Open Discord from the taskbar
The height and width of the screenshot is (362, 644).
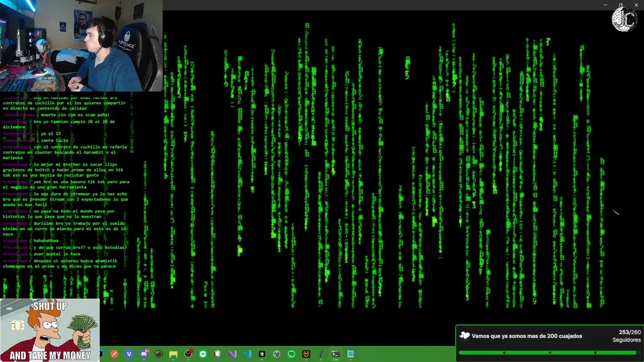coord(144,354)
